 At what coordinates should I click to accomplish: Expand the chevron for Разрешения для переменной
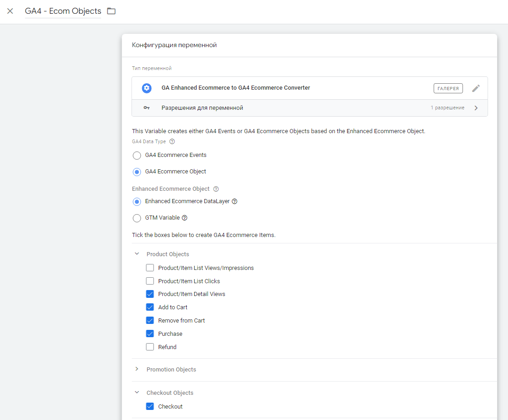[x=476, y=108]
